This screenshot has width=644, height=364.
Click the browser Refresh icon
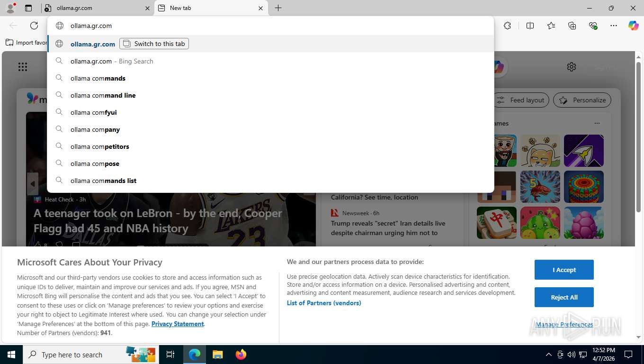tap(34, 26)
